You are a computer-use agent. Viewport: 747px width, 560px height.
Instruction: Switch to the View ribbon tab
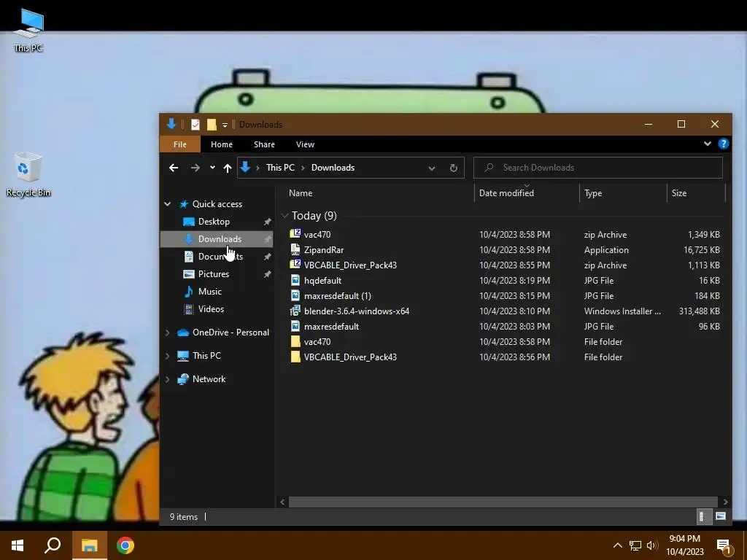[306, 144]
